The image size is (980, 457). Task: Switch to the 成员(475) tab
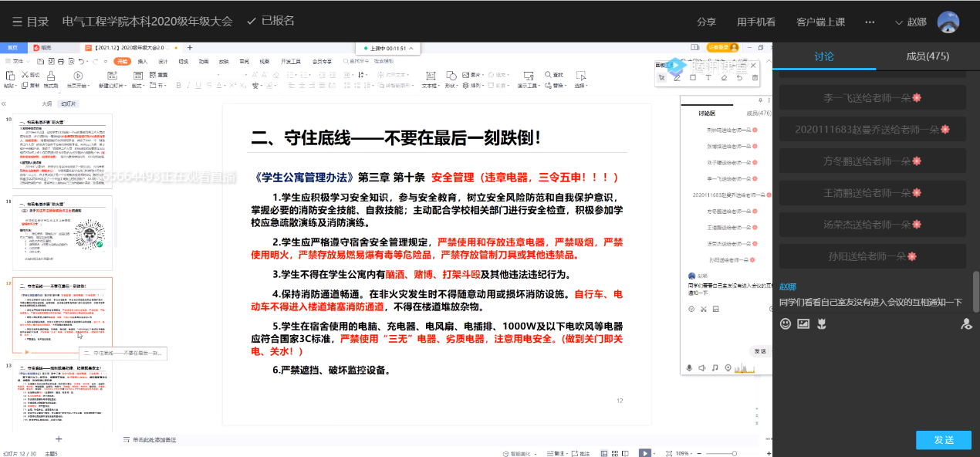927,56
